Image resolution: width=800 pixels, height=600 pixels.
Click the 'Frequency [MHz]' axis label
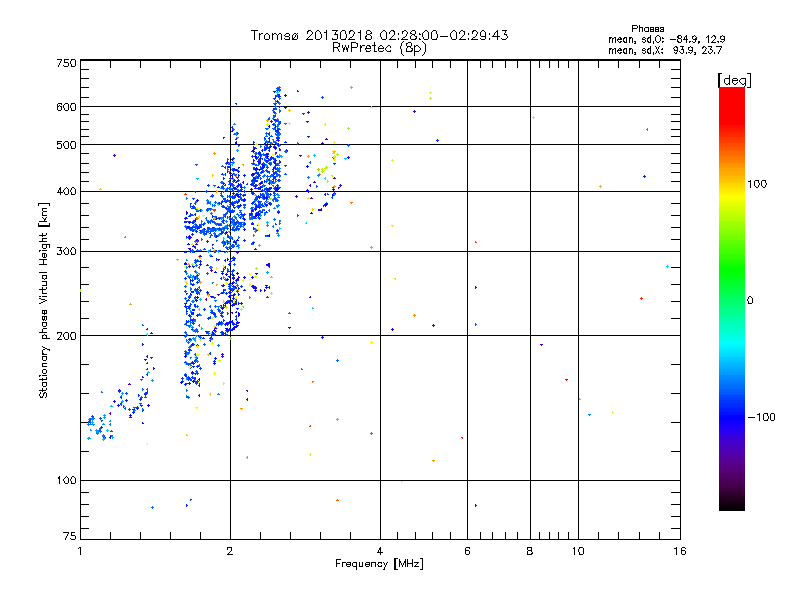(379, 564)
